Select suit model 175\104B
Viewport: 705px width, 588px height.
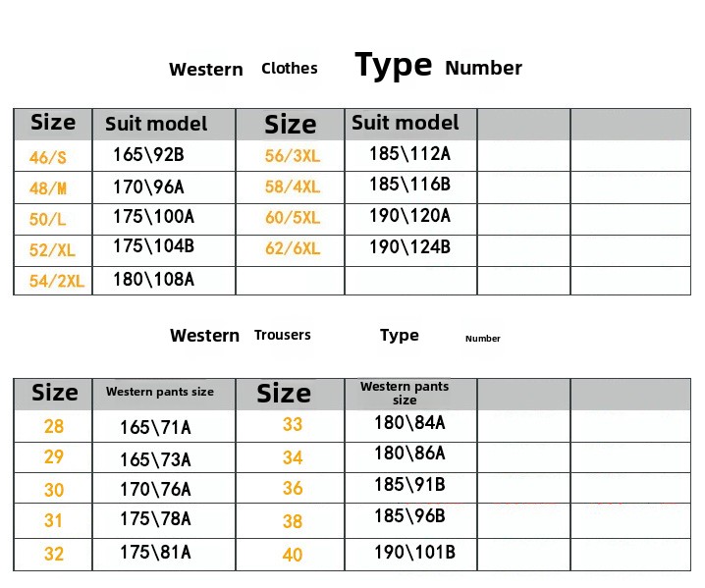[153, 246]
